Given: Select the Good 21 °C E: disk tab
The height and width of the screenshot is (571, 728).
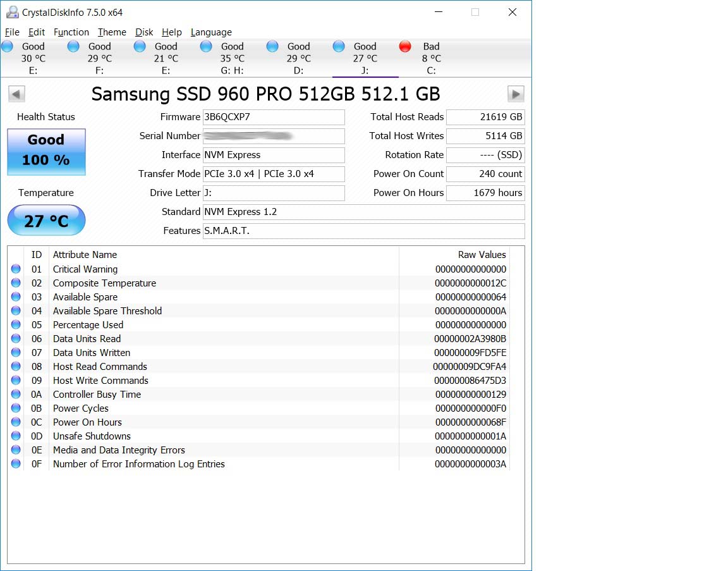Looking at the screenshot, I should (166, 58).
